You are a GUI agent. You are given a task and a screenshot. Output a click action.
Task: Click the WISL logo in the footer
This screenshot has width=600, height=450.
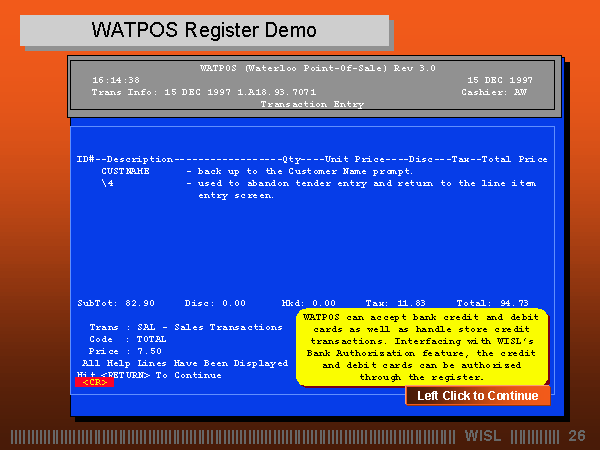485,436
